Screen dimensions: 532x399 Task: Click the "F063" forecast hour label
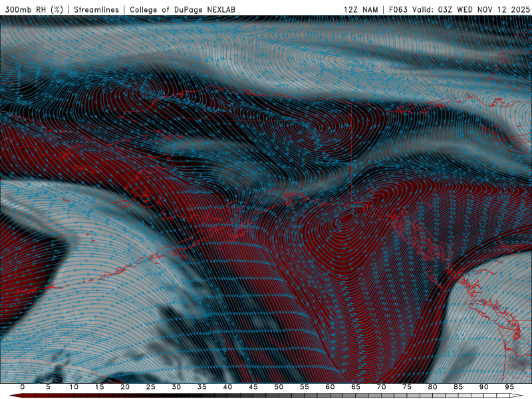coord(398,9)
